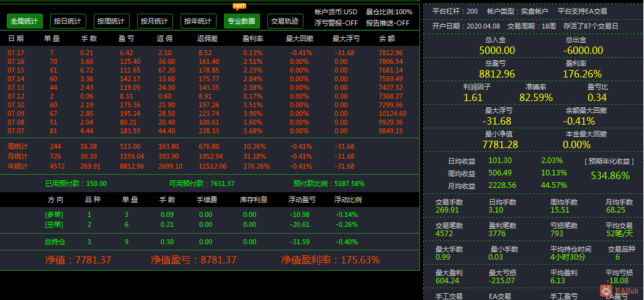Click the 日期 column header
Screen dimensions: 644x300
(16, 38)
